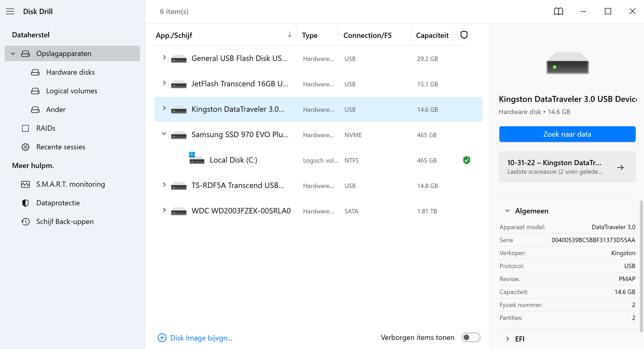644x349 pixels.
Task: Click the large drive image in details panel
Action: click(568, 63)
